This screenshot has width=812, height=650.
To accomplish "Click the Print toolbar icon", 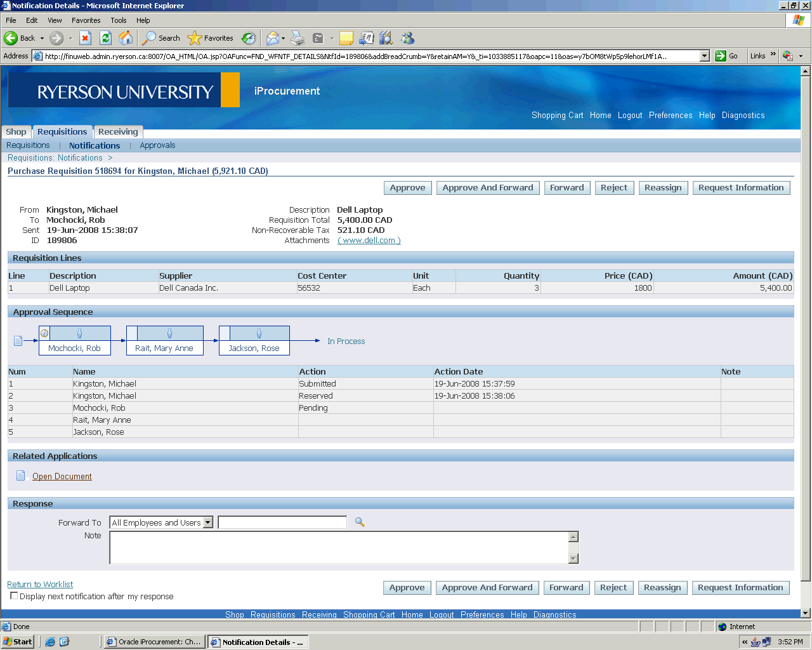I will pyautogui.click(x=298, y=38).
